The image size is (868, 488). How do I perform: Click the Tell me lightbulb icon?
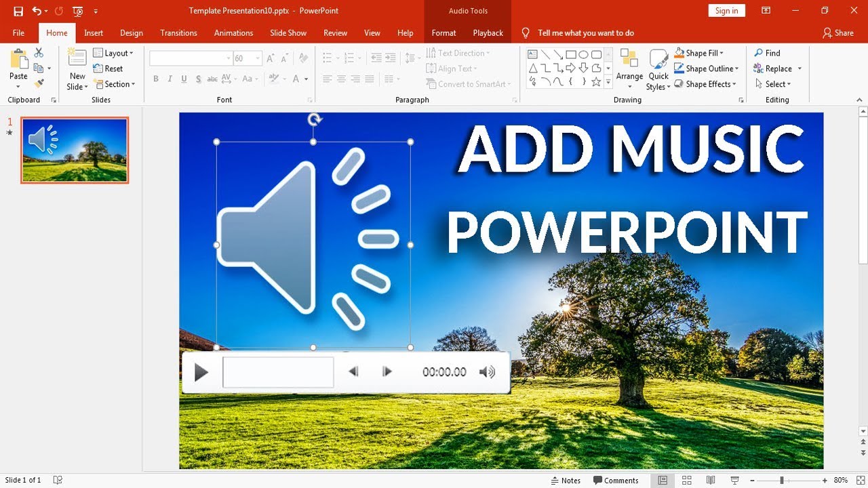[x=526, y=33]
